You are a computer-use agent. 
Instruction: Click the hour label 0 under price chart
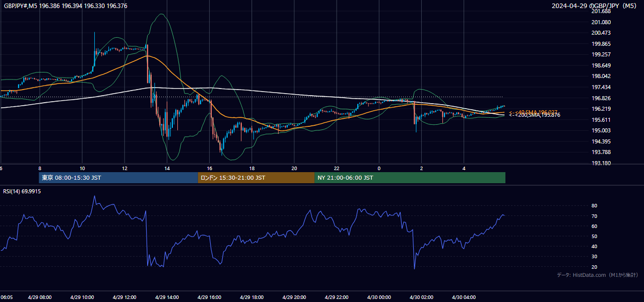(x=379, y=169)
